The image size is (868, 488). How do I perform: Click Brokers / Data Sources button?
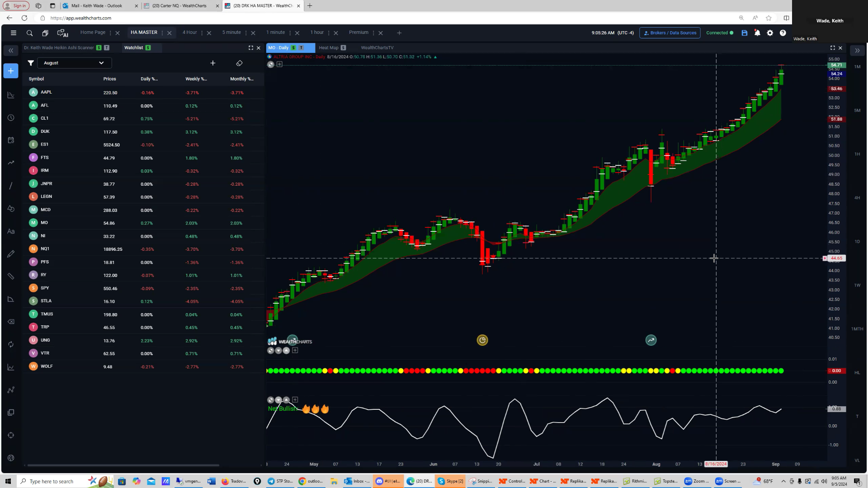(670, 33)
